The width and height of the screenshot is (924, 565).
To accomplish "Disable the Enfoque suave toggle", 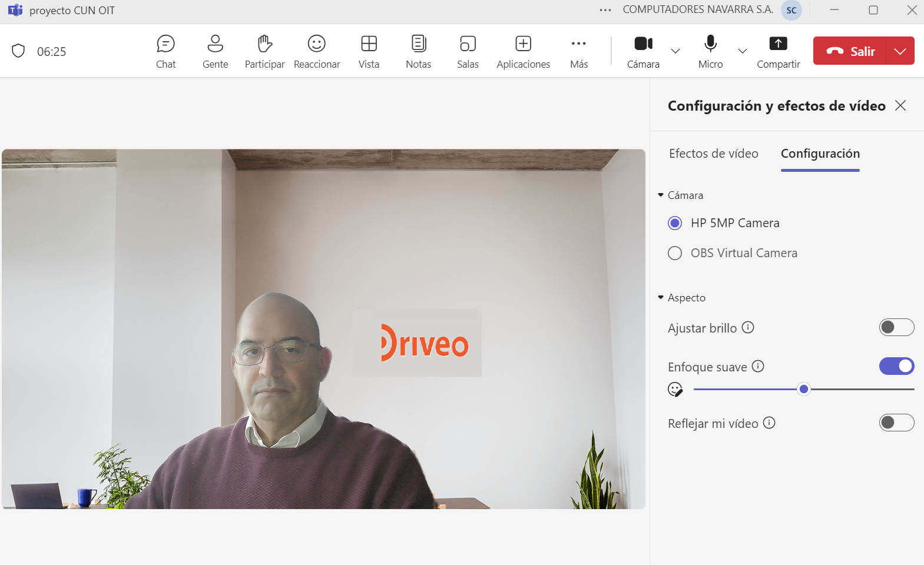I will point(896,366).
